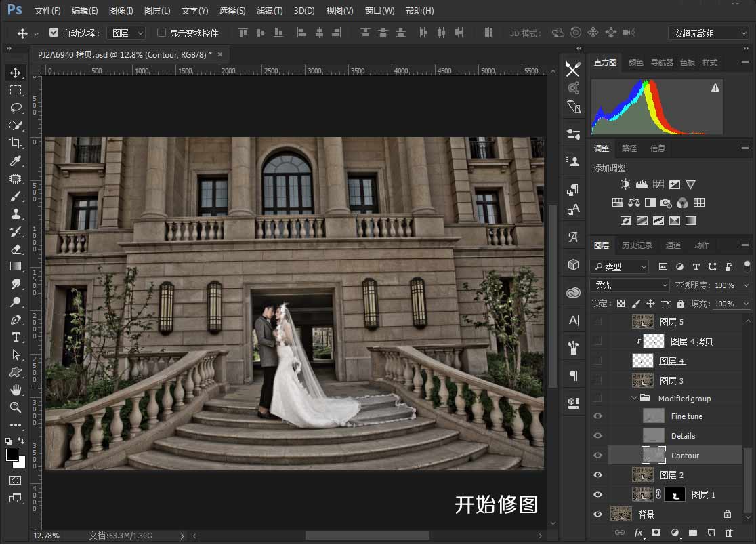Open the 柔光 blend mode dropdown

629,285
